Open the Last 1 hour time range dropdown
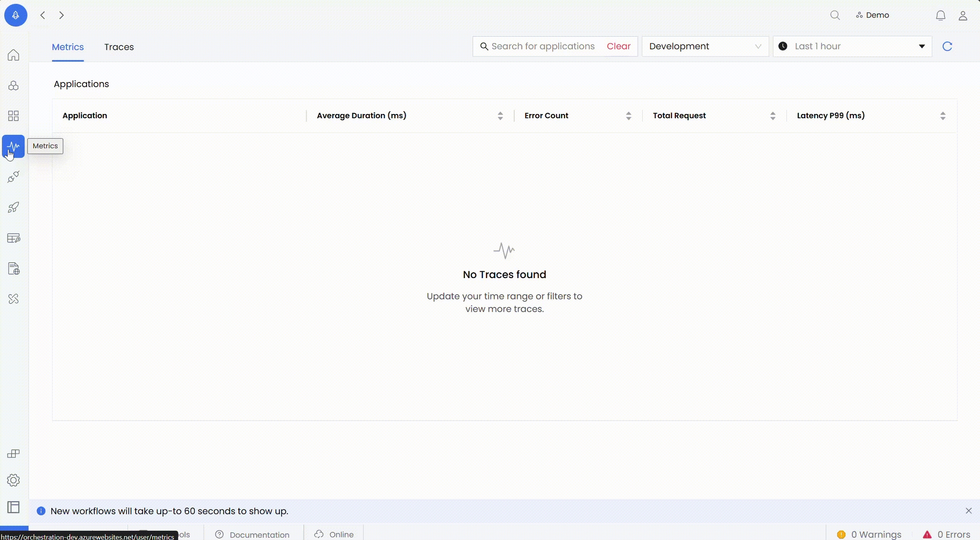 click(x=852, y=46)
